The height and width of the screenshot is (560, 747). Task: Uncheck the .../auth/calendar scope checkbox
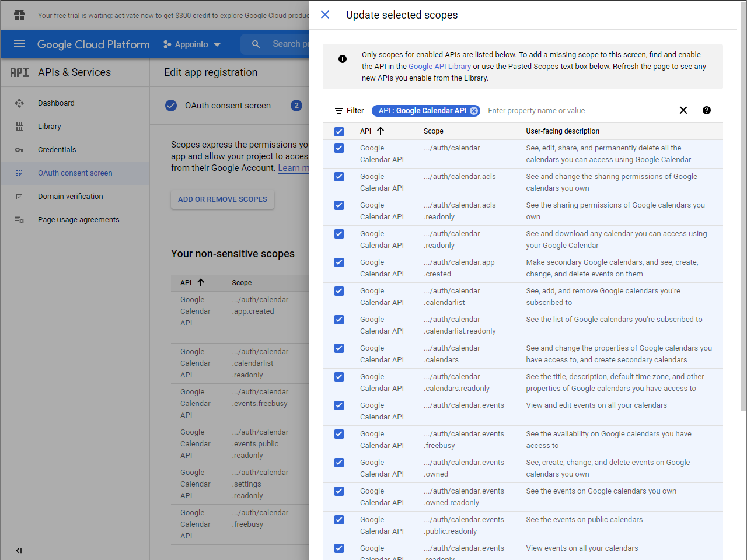[339, 148]
